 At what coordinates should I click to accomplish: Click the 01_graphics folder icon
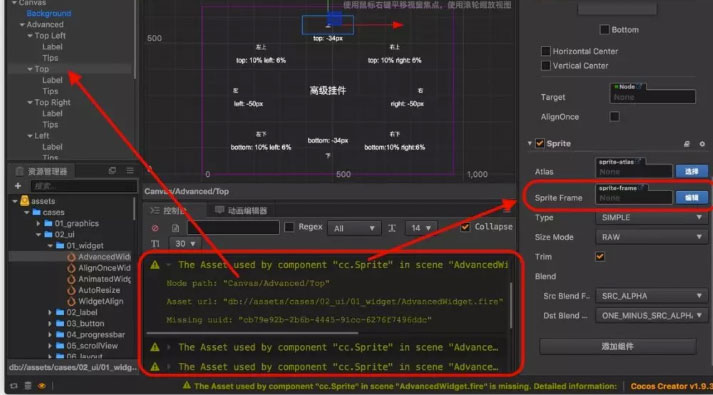click(48, 223)
